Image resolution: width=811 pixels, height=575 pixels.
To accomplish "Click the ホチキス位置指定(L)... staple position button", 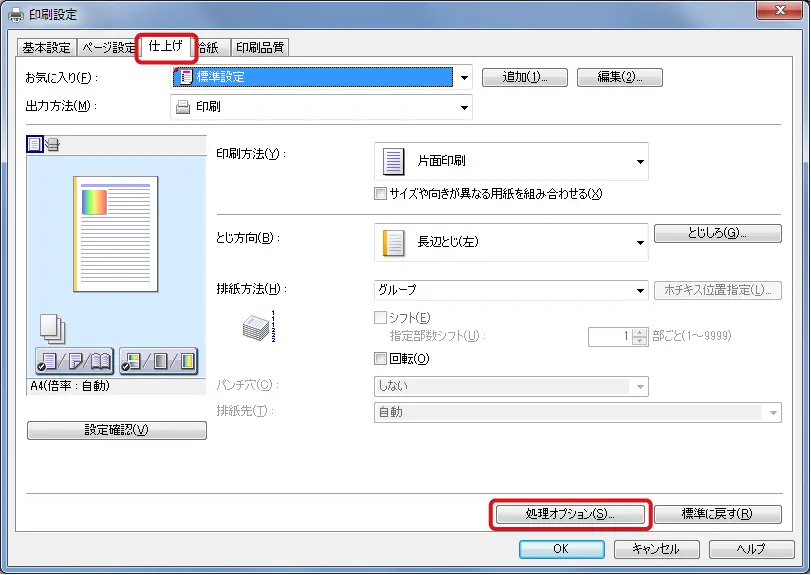I will click(718, 290).
